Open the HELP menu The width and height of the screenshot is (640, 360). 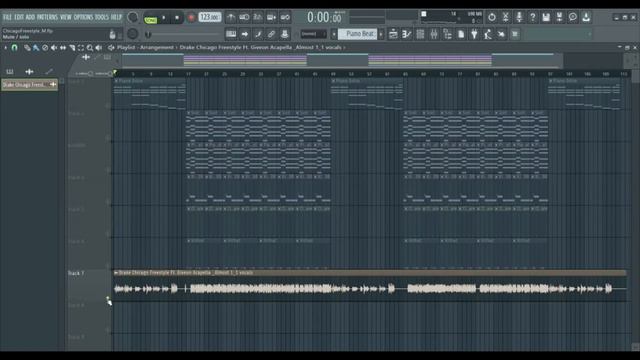tap(116, 17)
